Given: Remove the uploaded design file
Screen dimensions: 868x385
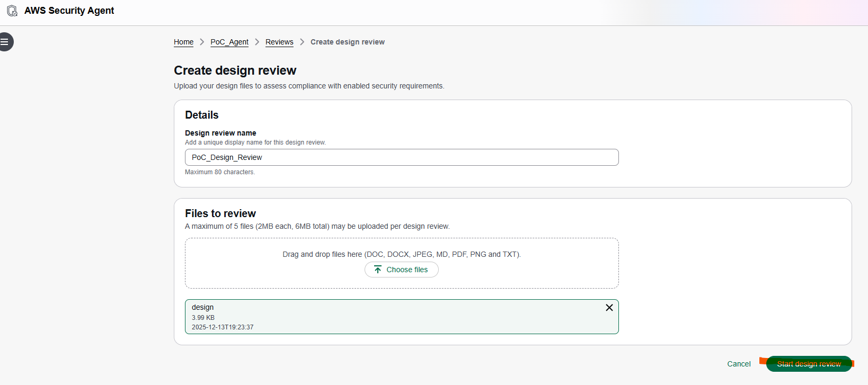Looking at the screenshot, I should tap(609, 308).
